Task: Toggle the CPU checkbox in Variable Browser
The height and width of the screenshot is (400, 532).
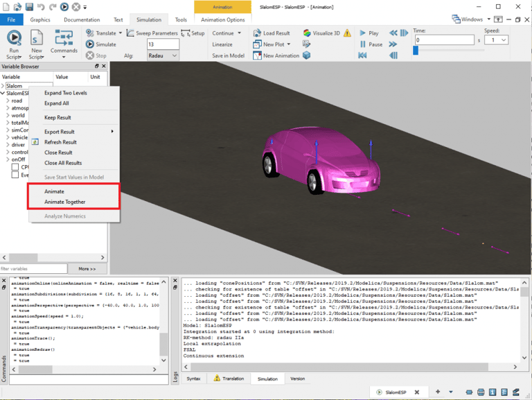Action: pyautogui.click(x=15, y=167)
